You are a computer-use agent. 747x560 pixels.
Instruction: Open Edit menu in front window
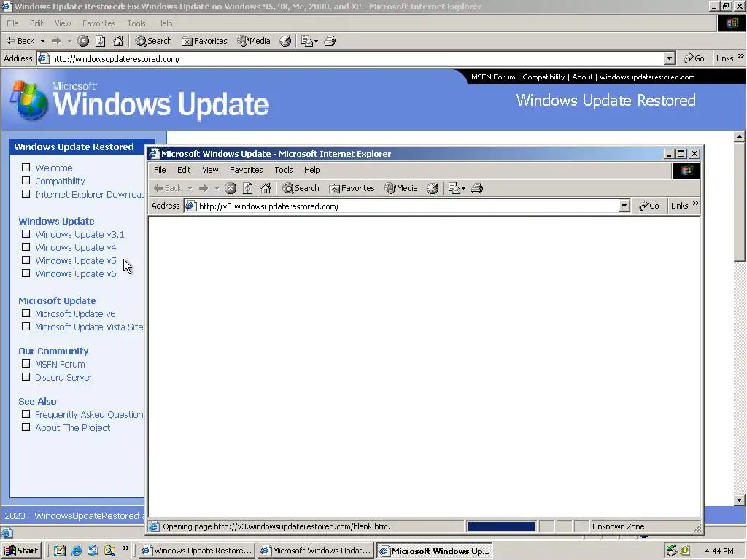[184, 170]
